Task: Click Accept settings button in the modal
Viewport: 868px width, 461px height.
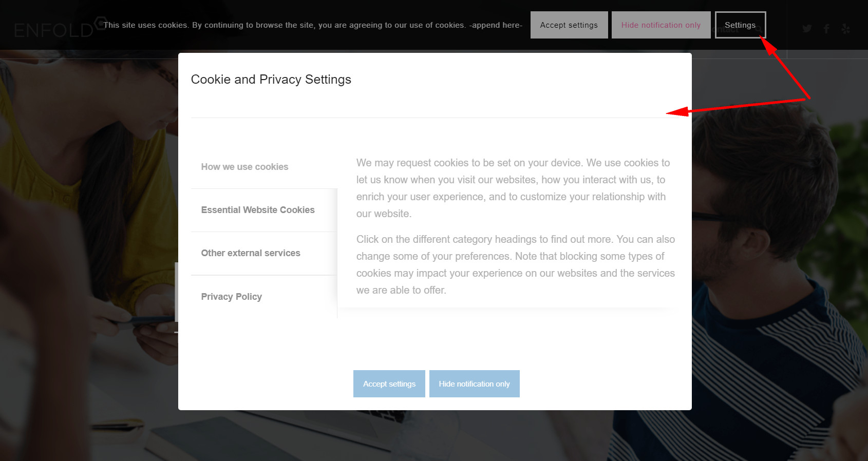Action: [x=389, y=384]
